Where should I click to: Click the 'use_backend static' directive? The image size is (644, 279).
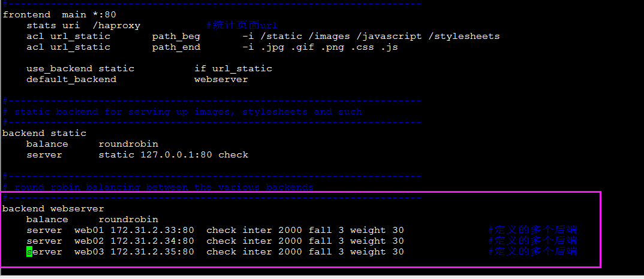coord(80,68)
